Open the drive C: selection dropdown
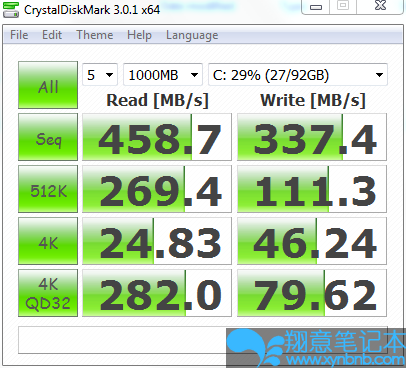The image size is (406, 368). pos(298,75)
